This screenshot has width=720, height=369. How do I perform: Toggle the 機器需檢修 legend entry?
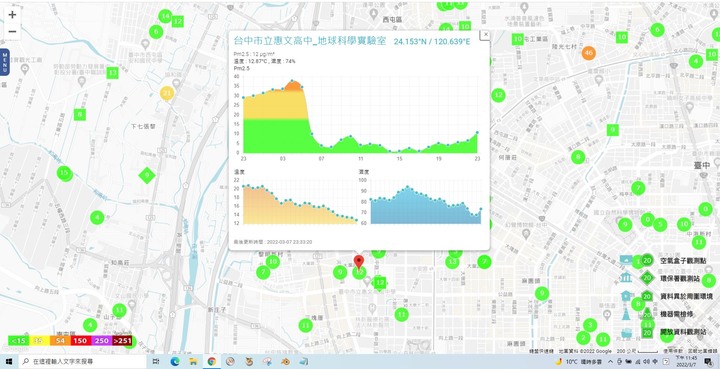pos(676,314)
